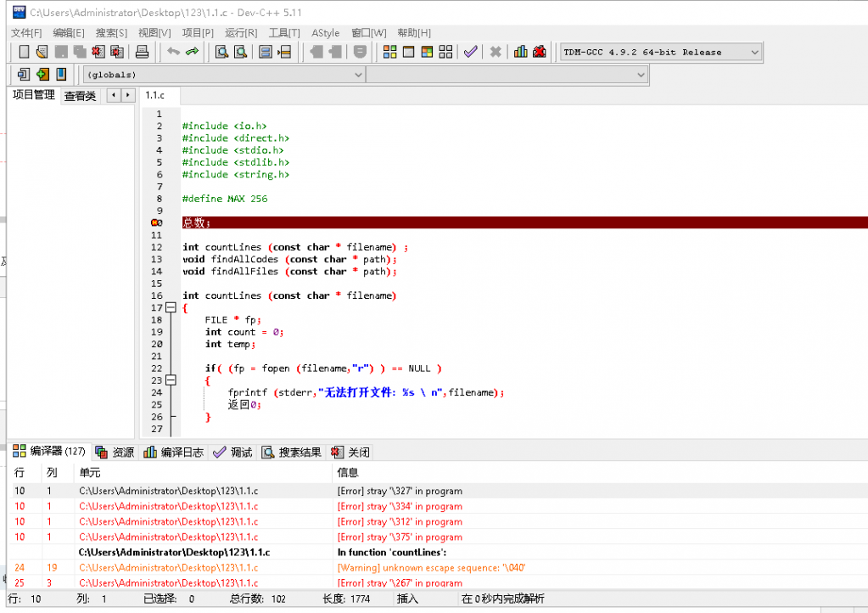The width and height of the screenshot is (868, 613).
Task: Click the Toggle bookmark icon
Action: pyautogui.click(x=61, y=74)
